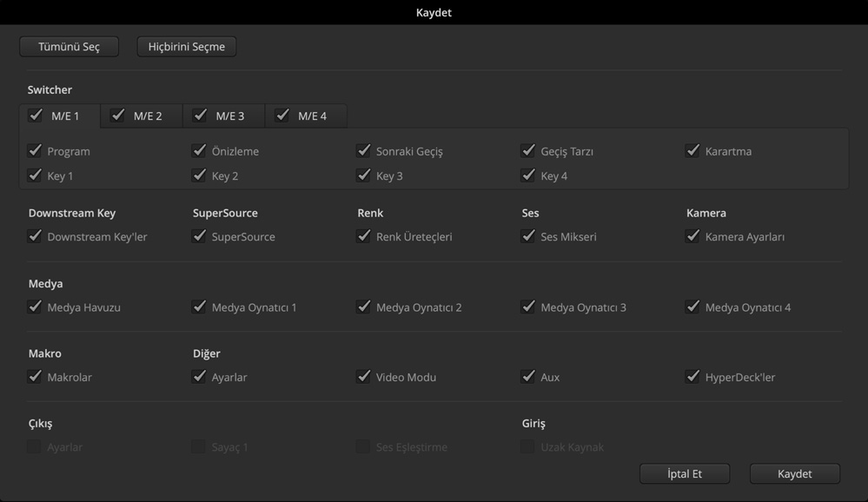Viewport: 868px width, 502px height.
Task: Toggle the Karartma checkbox
Action: click(692, 151)
